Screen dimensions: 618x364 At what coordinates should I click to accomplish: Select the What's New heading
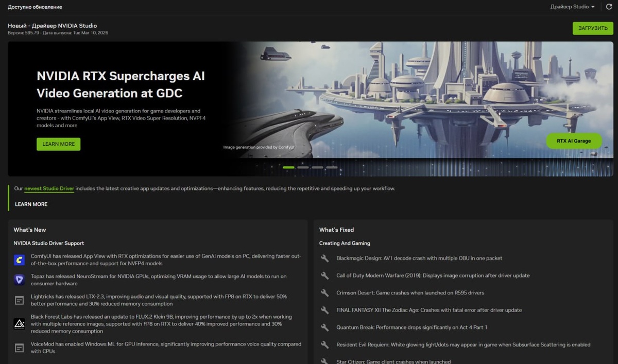(30, 230)
